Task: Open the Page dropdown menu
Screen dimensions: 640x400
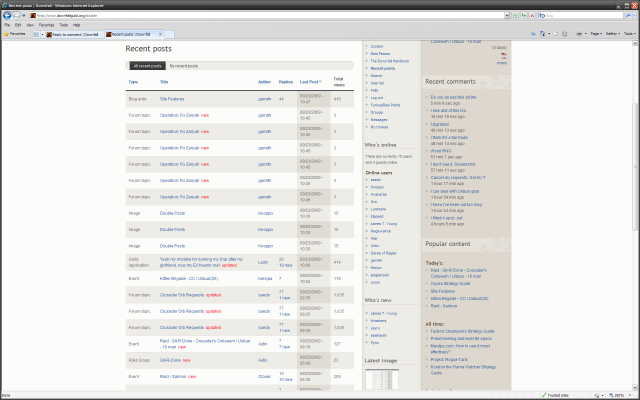Action: 596,34
